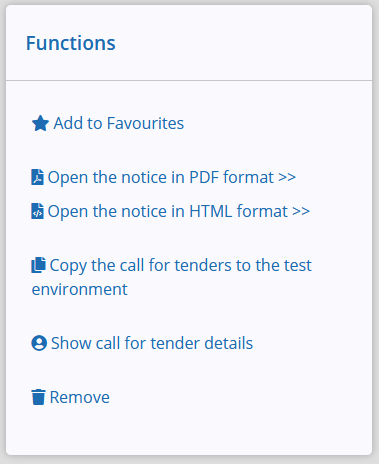Click the copy documents icon
Viewport: 379px width, 464px height.
[38, 265]
